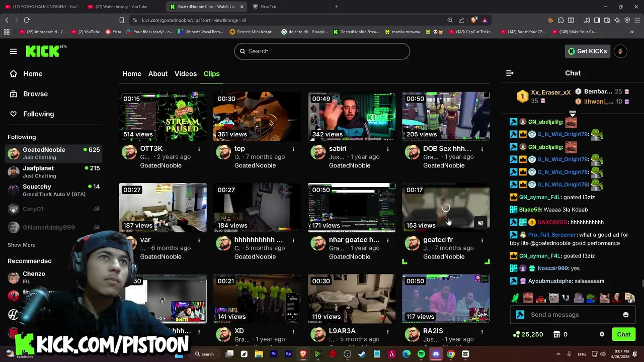Launch Premiere Pro from the taskbar

[x=274, y=354]
